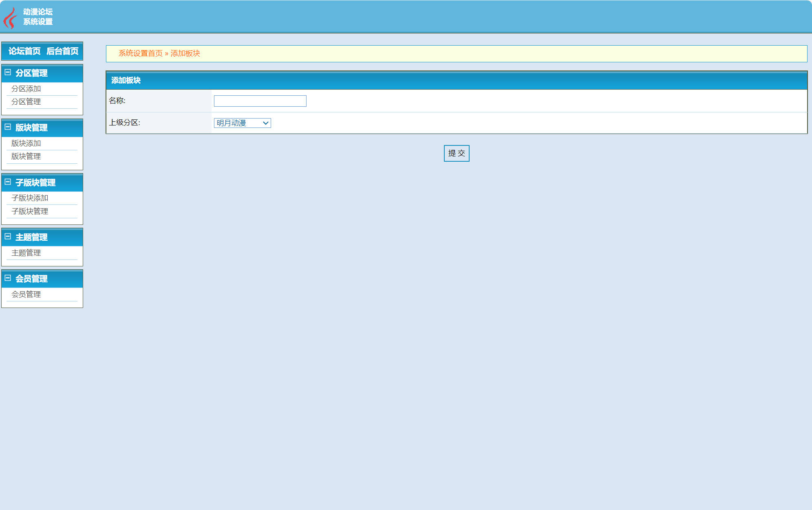Screen dimensions: 812x510
Task: Click the red forum logo icon
Action: [10, 18]
